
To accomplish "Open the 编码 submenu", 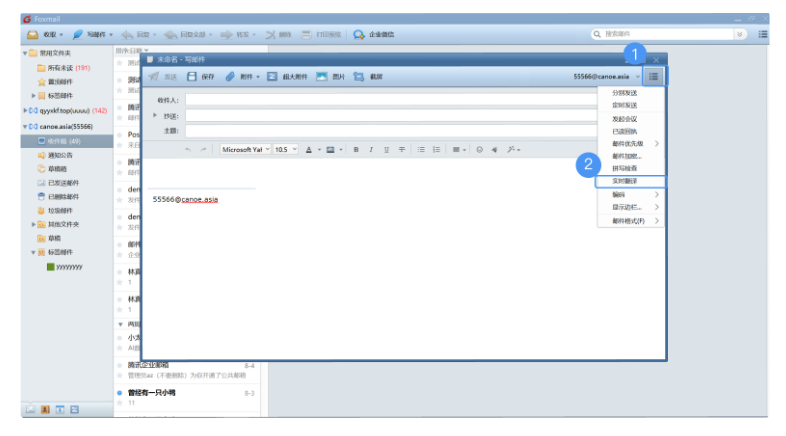I will tap(631, 194).
